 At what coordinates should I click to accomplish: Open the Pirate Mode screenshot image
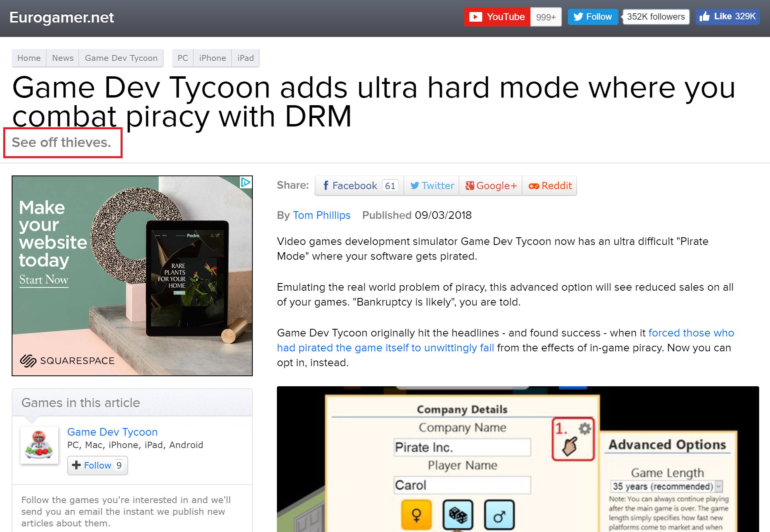point(518,459)
